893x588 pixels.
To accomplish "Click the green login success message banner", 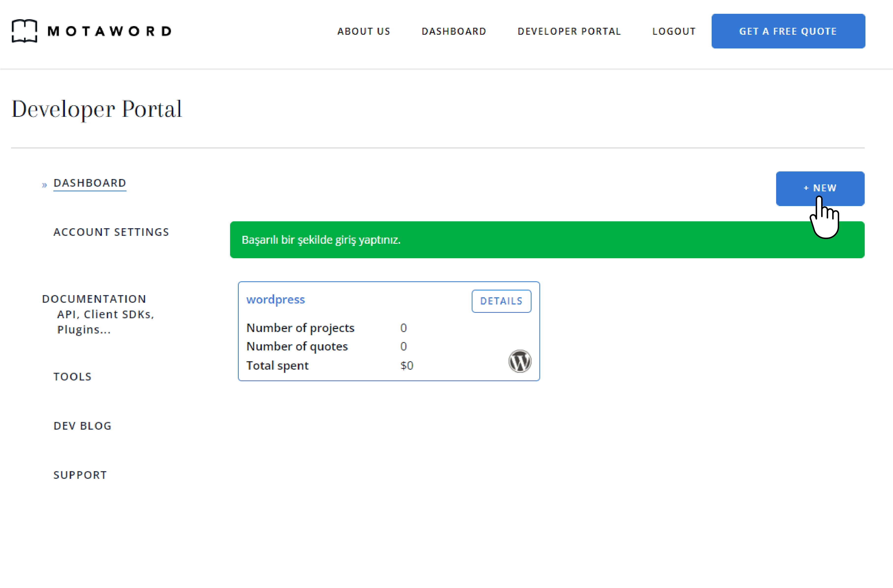I will (488, 240).
